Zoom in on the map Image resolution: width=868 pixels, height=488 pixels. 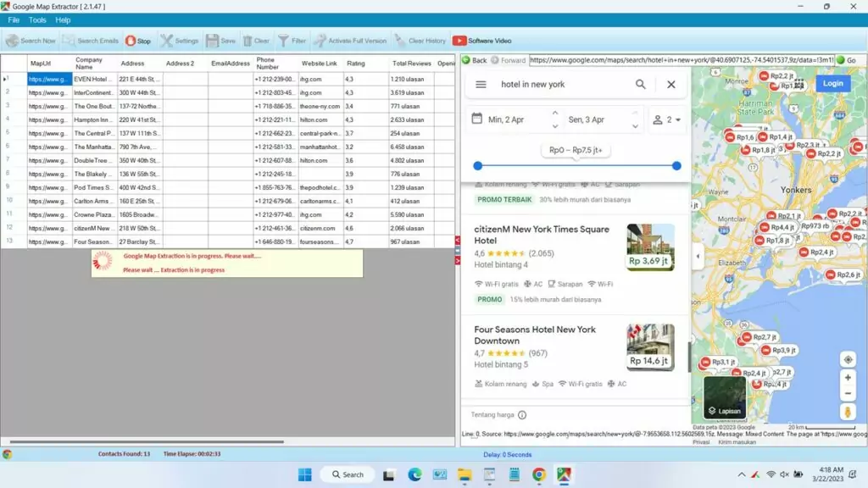pyautogui.click(x=848, y=378)
